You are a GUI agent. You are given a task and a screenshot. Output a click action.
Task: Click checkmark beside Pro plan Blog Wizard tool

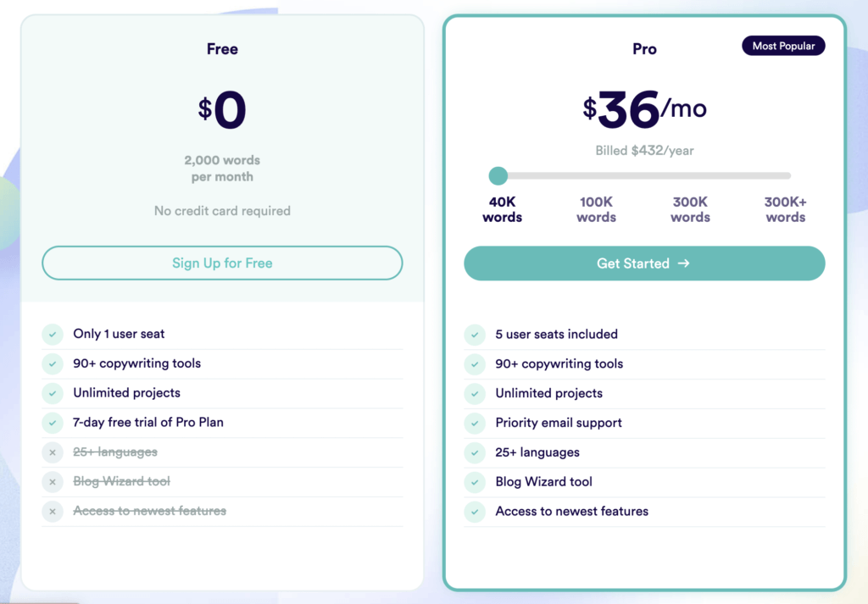click(475, 482)
